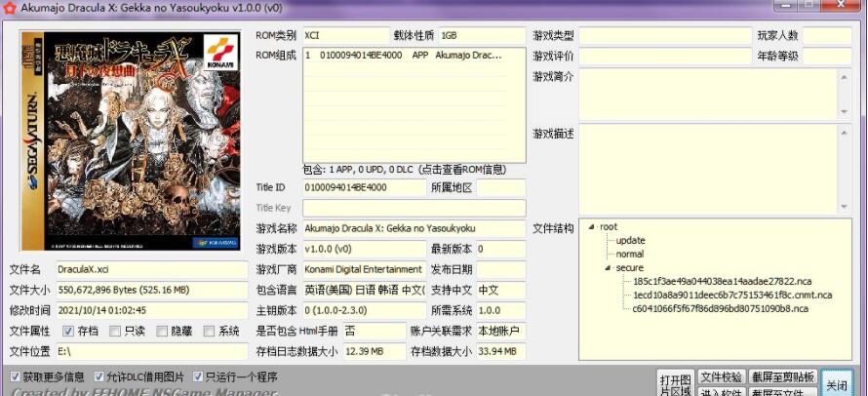868x396 pixels.
Task: Uncheck the 允许DLC借用图片 option
Action: click(x=99, y=376)
